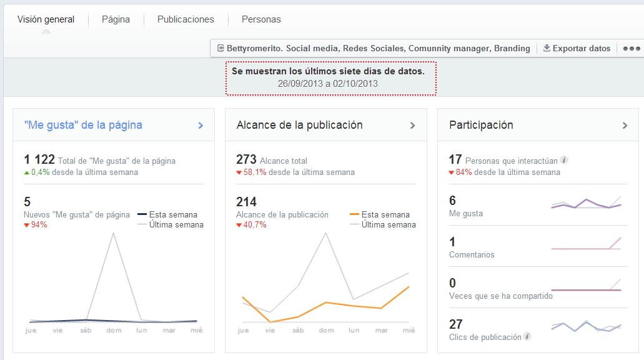Screen dimensions: 644x360
Task: Click the Me gusta sparkline chart
Action: 586,203
